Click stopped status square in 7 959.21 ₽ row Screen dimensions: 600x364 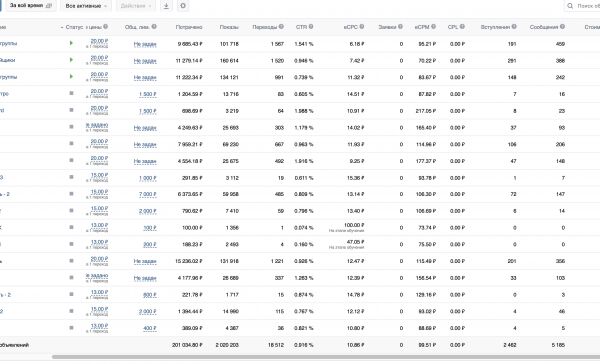[71, 144]
